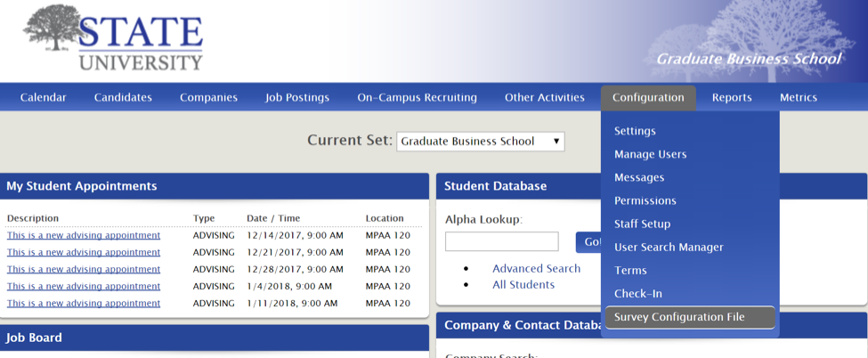Click the Location column header
Screen dimensions: 868x358
(x=385, y=218)
